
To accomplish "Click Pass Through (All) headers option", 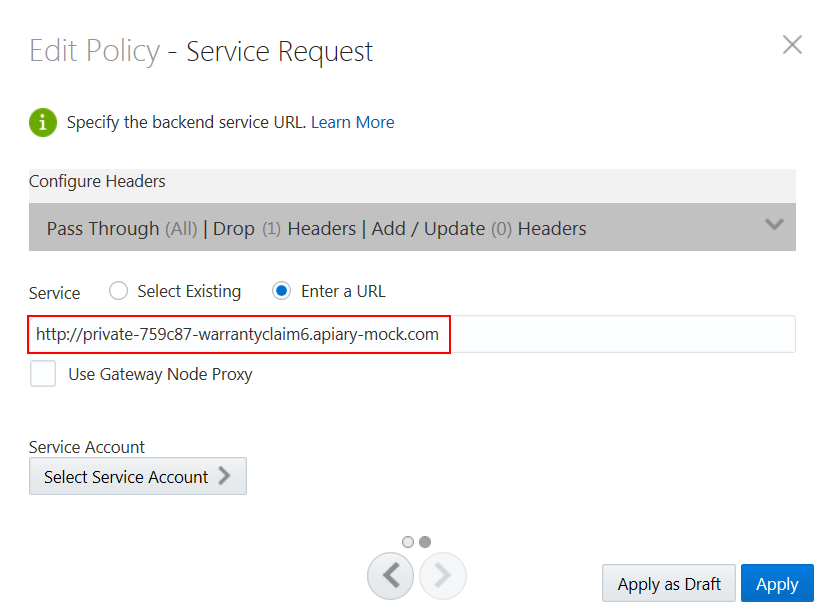I will 121,228.
